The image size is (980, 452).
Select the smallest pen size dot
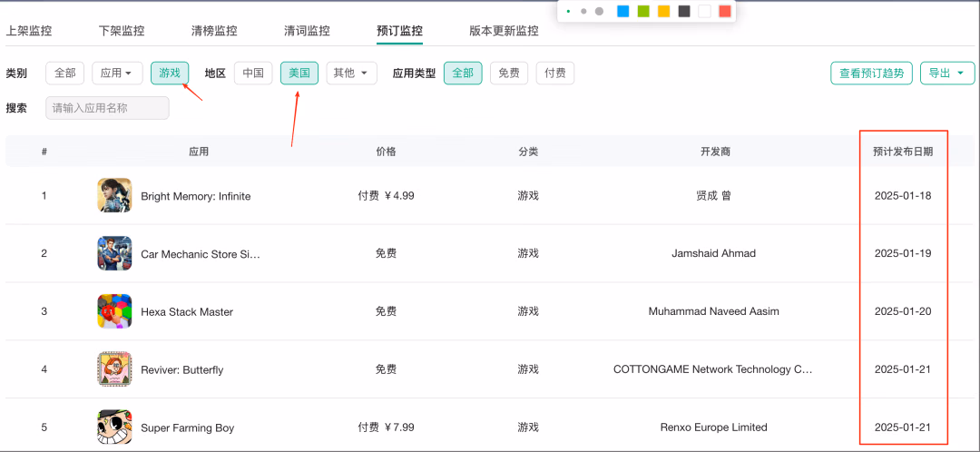[x=568, y=11]
